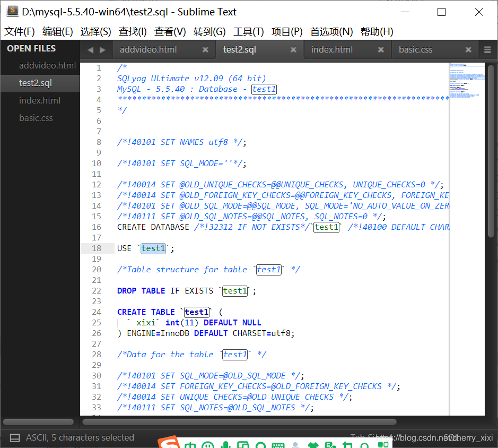The height and width of the screenshot is (448, 498).
Task: Open the 转到(G) menu
Action: tap(209, 31)
